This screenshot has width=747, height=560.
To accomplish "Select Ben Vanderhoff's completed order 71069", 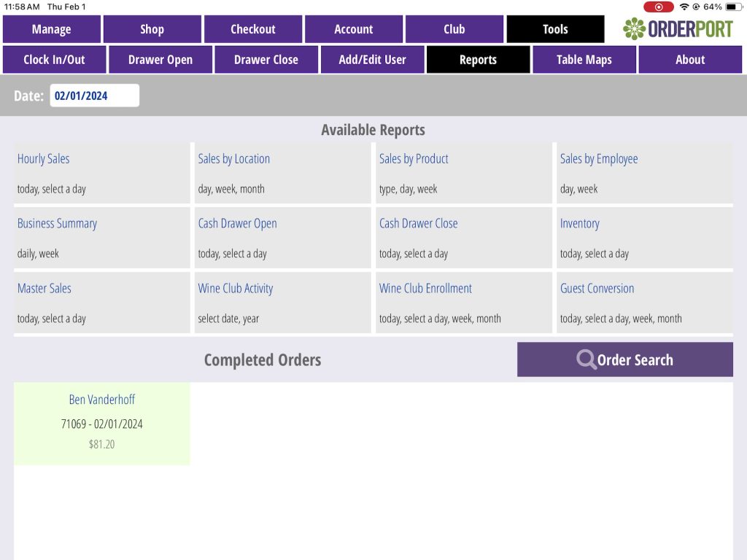I will [102, 423].
